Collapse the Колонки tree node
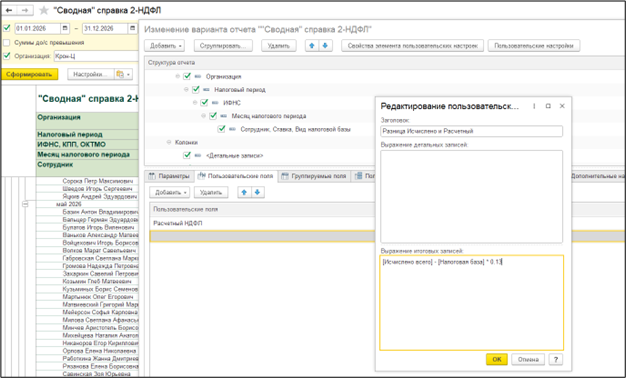 tap(169, 142)
